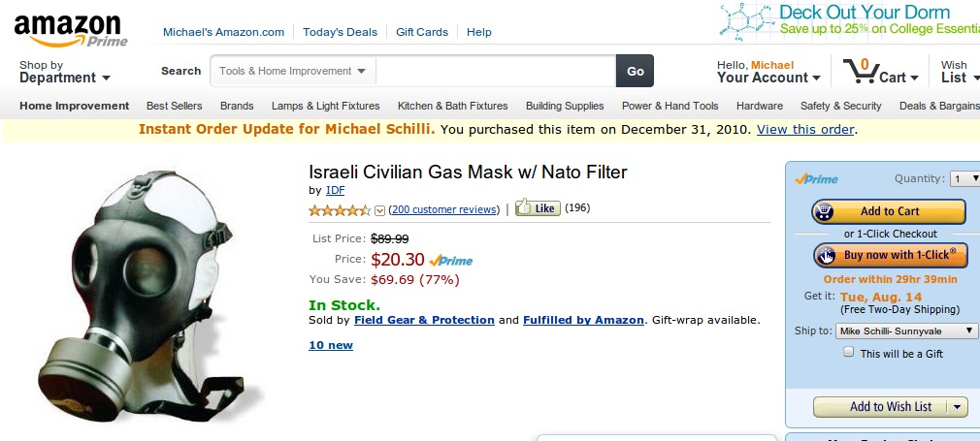Click the Like thumbs-up button

pos(537,207)
